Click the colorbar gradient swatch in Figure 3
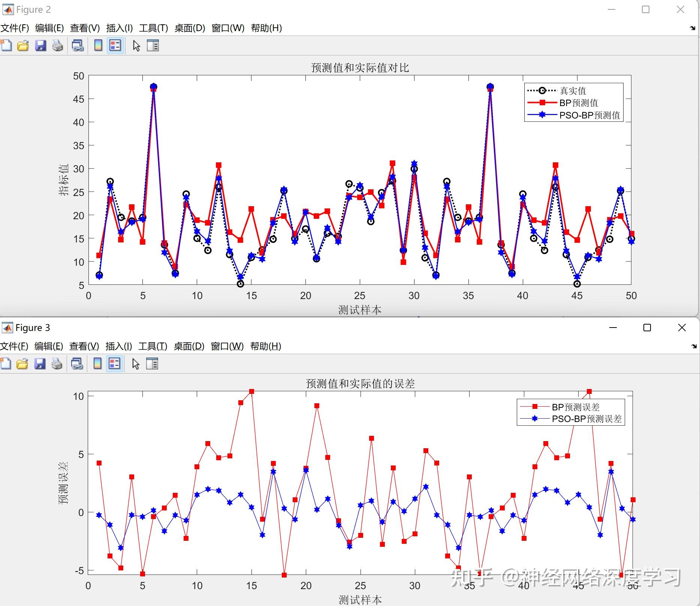The width and height of the screenshot is (700, 606). (x=97, y=364)
